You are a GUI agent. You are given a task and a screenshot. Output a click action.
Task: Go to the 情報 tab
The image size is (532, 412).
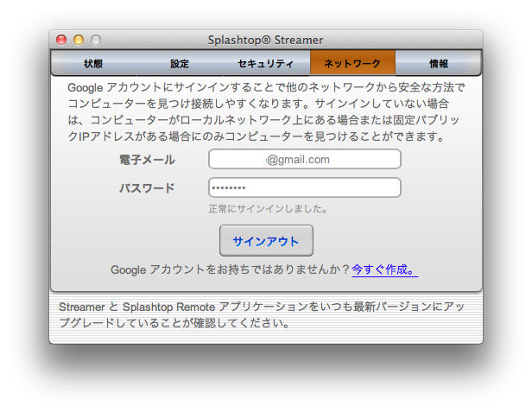point(439,63)
